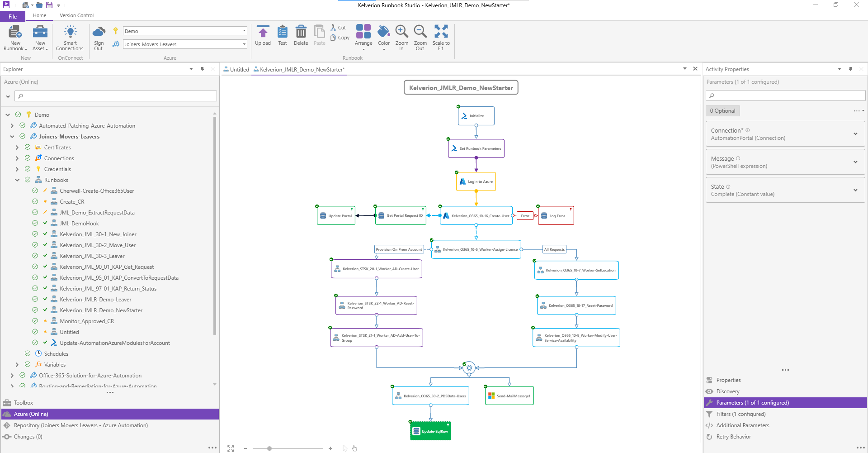Collapse the Runbooks tree node
868x453 pixels.
tap(17, 180)
